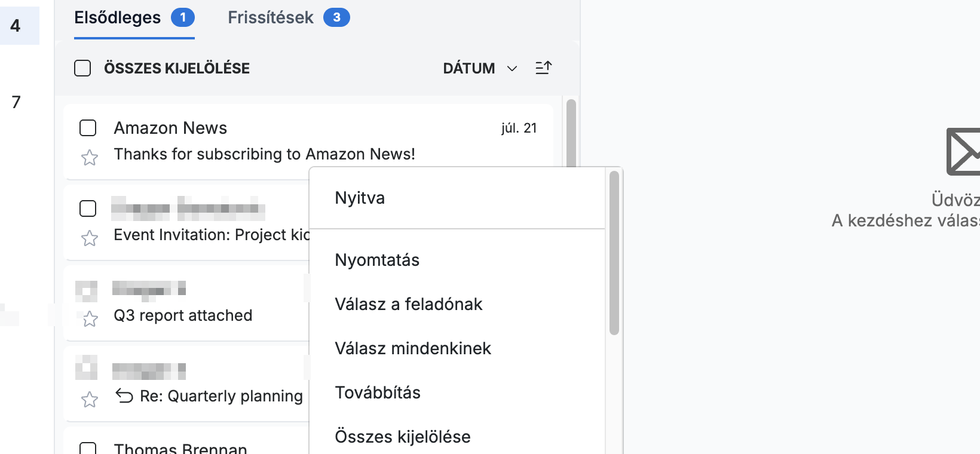This screenshot has height=454, width=980.
Task: Star the Amazon News email
Action: click(90, 158)
